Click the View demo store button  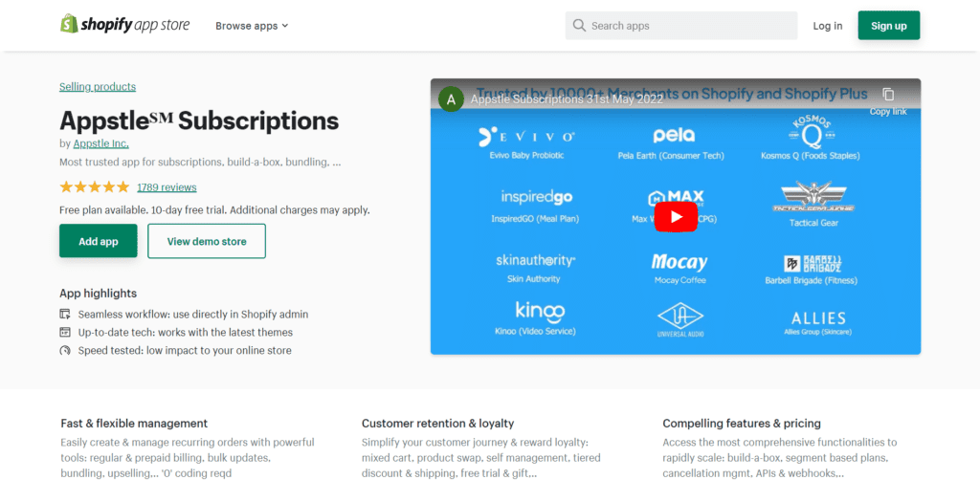207,241
